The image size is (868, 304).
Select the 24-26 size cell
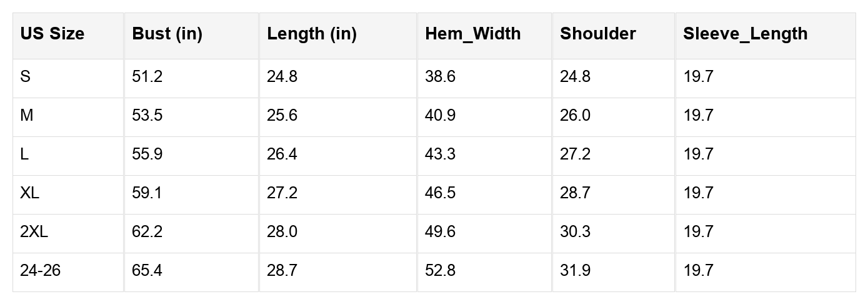pos(40,271)
